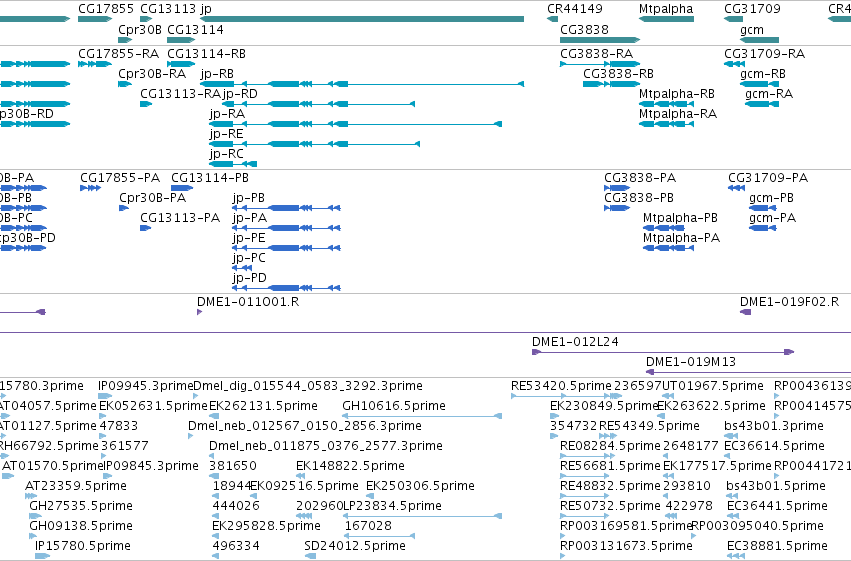
Task: Select BAC clone DME1-012L24
Action: (663, 352)
